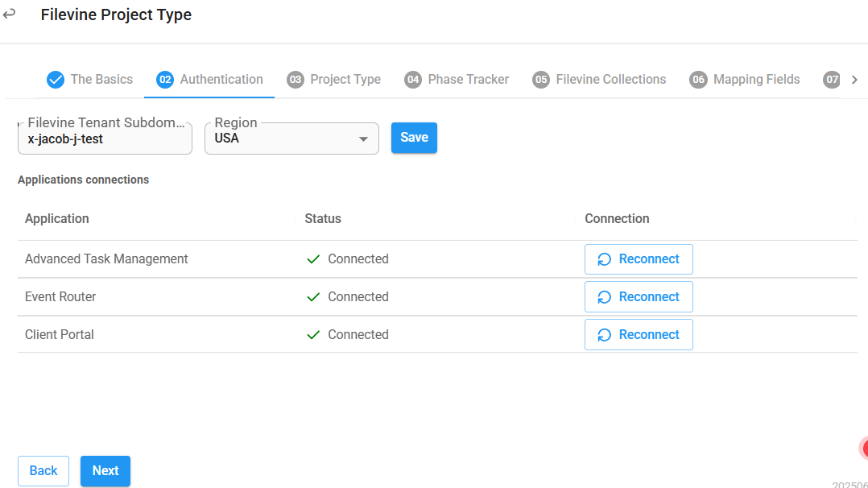
Task: Go to the Project Type step tab
Action: (334, 80)
